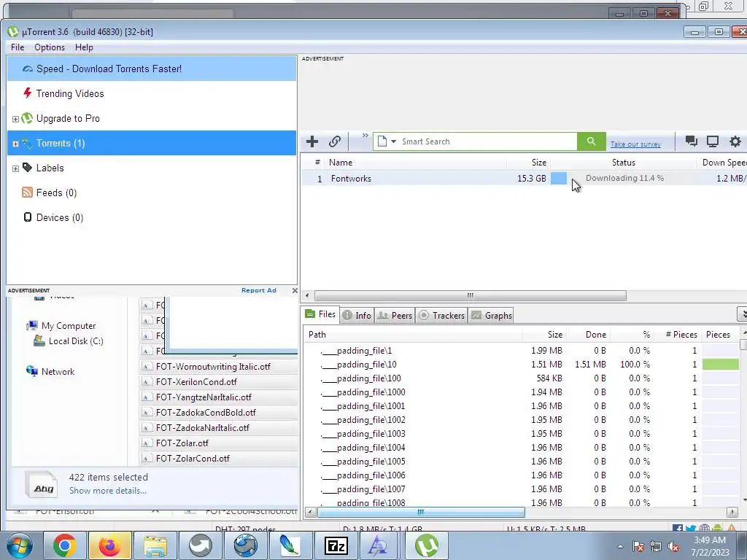This screenshot has width=747, height=560.
Task: Click the toolbar overflow chevron
Action: 365,135
